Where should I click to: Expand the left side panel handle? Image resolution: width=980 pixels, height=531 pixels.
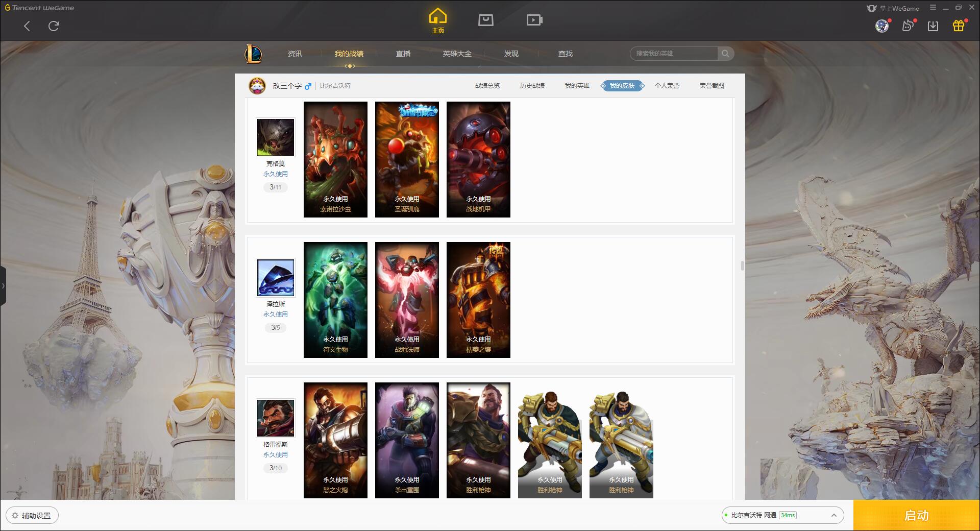click(x=3, y=286)
